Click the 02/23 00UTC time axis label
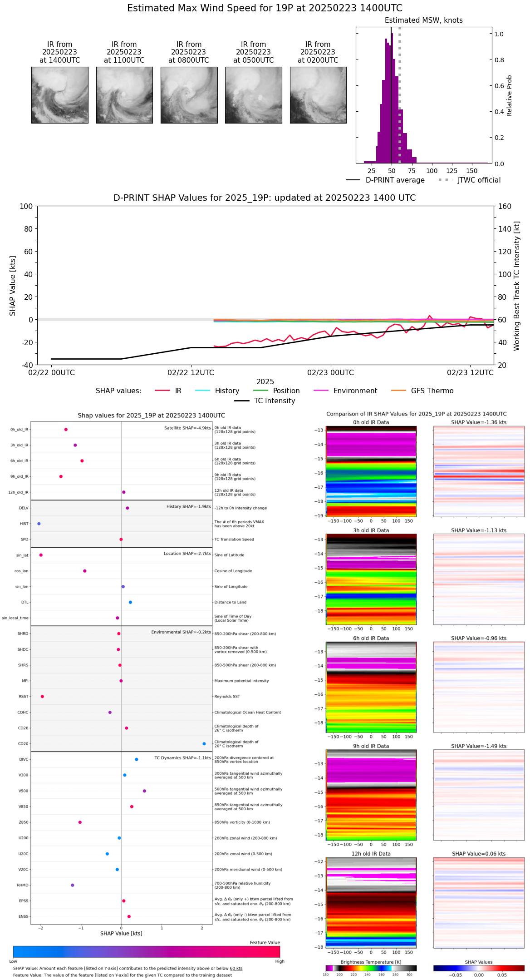530x980 pixels. [x=330, y=372]
